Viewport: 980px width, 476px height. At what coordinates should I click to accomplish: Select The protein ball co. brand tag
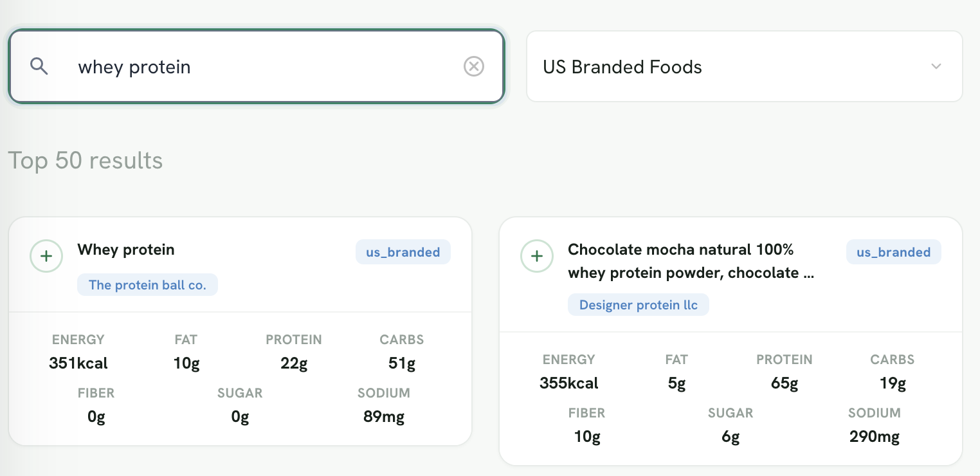(147, 285)
